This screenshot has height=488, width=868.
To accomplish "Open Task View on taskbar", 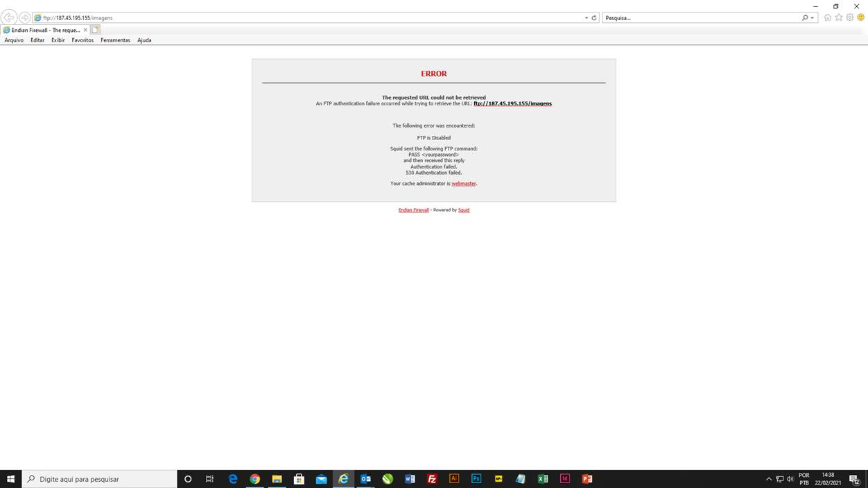I will tap(210, 479).
